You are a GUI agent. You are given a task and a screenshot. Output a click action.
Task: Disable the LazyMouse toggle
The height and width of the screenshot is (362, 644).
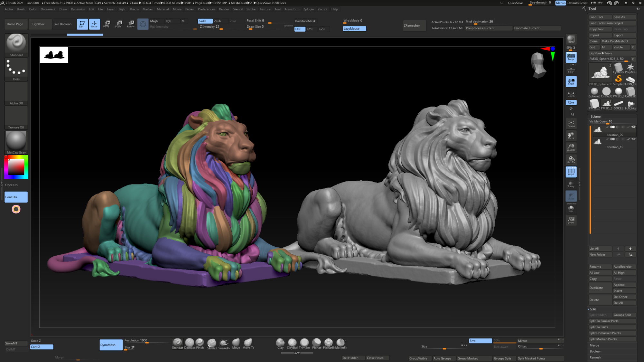pos(354,29)
